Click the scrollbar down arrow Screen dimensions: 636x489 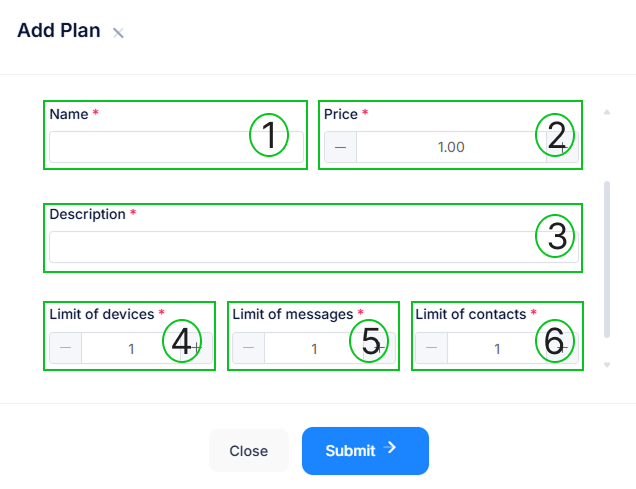[606, 365]
